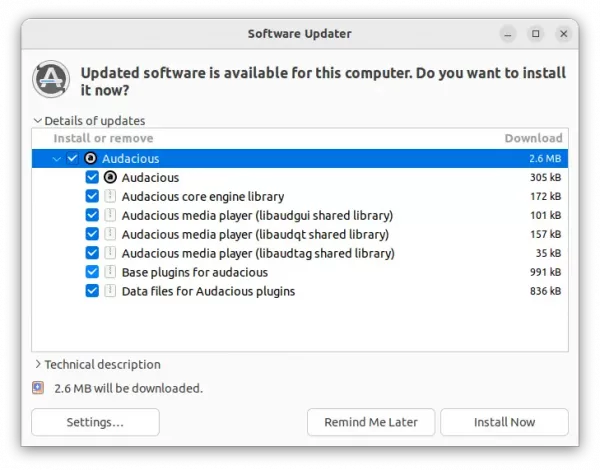Click the download size icon at bottom
This screenshot has height=470, width=600.
(x=38, y=388)
